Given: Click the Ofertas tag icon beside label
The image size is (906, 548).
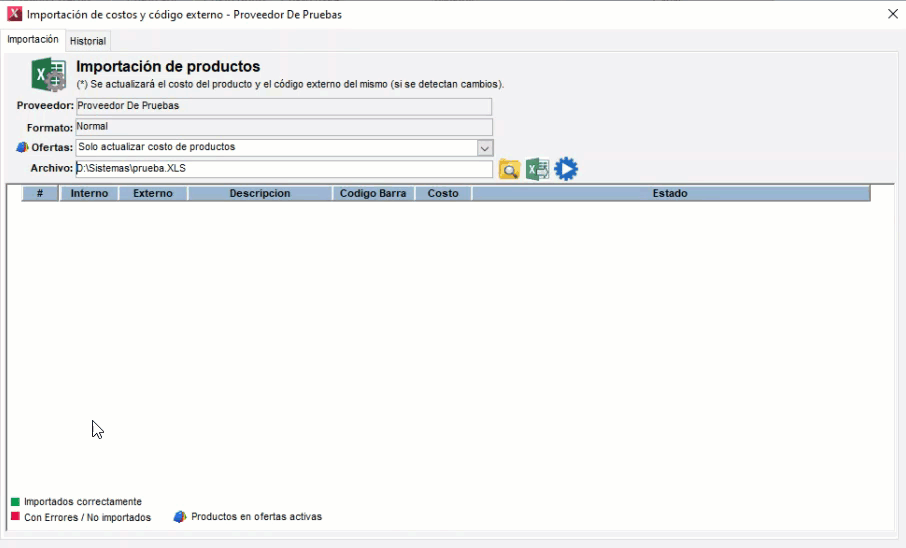Looking at the screenshot, I should click(x=23, y=148).
